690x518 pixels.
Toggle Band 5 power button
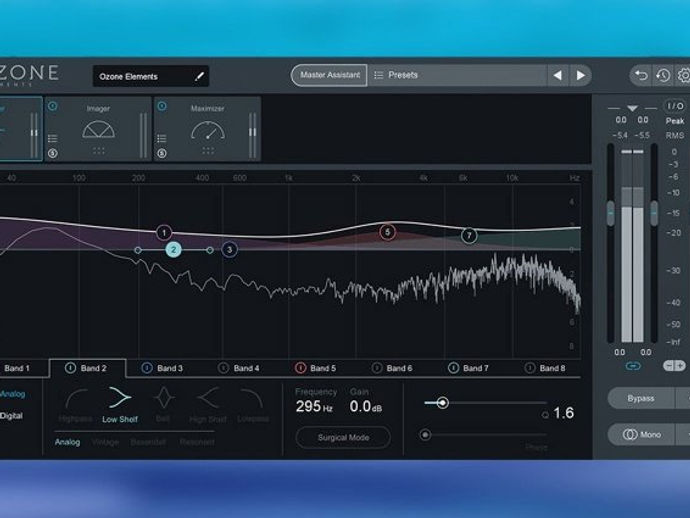[x=300, y=368]
